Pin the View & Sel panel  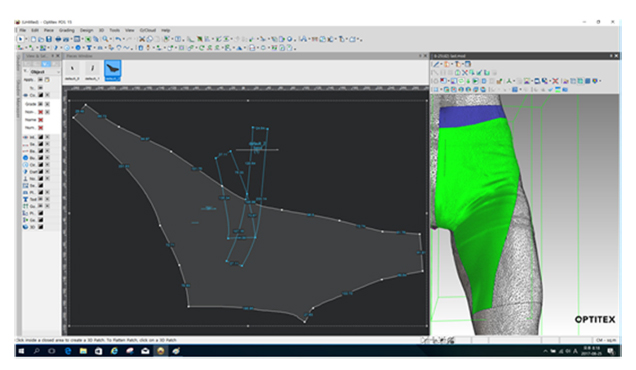click(52, 56)
